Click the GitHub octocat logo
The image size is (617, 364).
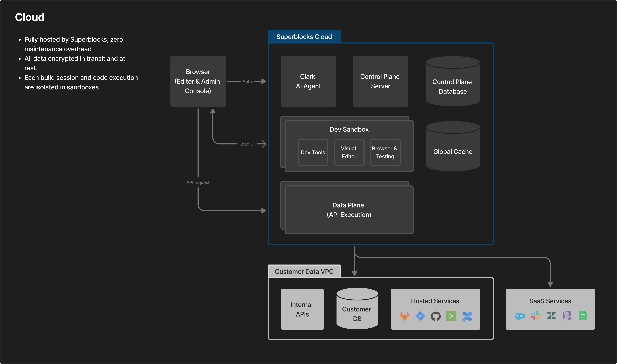click(x=436, y=316)
